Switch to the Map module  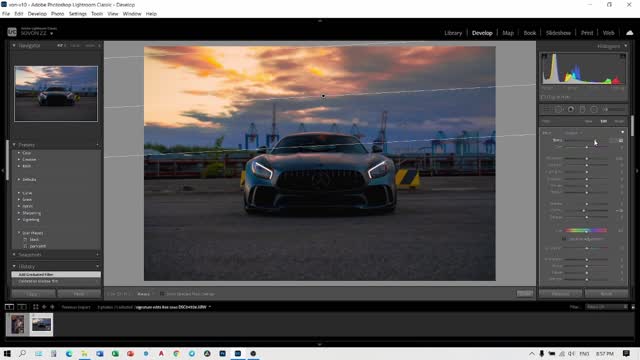(508, 33)
